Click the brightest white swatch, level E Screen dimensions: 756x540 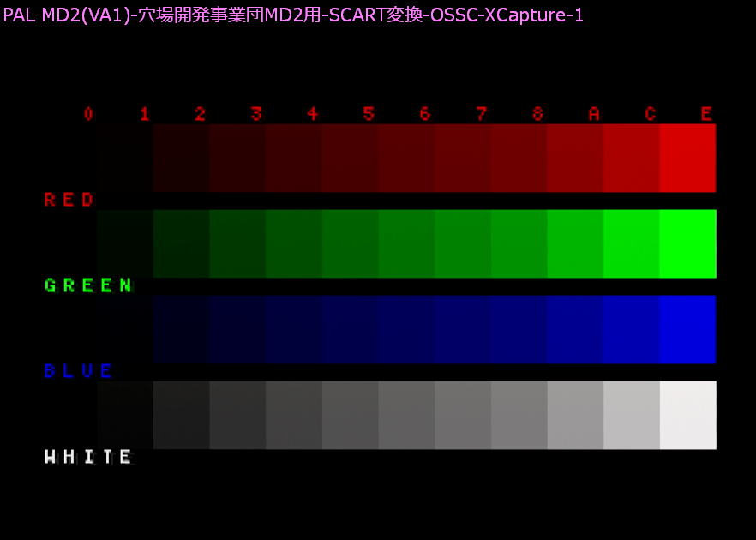coord(688,415)
